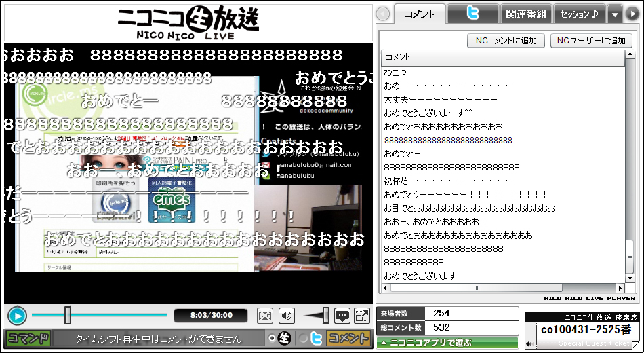Adjust the volume slider handle
Image resolution: width=644 pixels, height=353 pixels.
[325, 315]
